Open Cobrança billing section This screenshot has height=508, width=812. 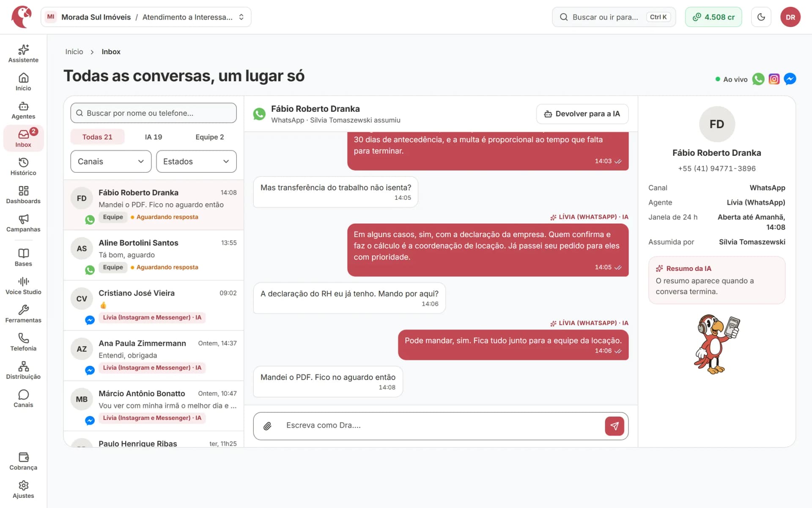point(23,462)
